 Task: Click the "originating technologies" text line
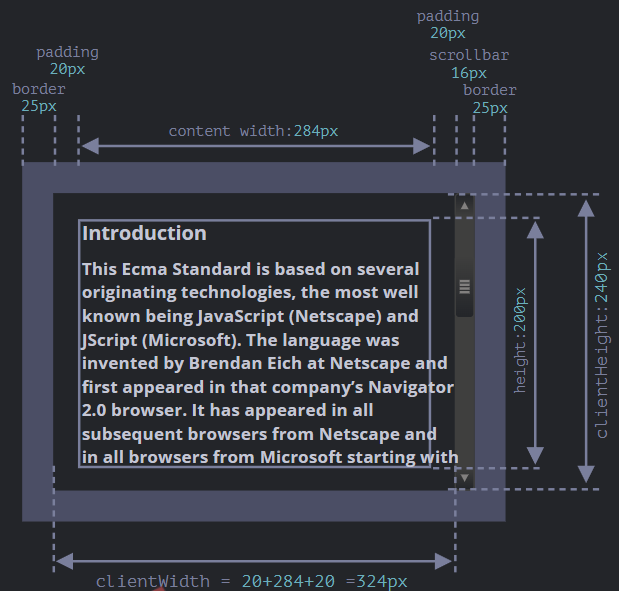click(250, 293)
